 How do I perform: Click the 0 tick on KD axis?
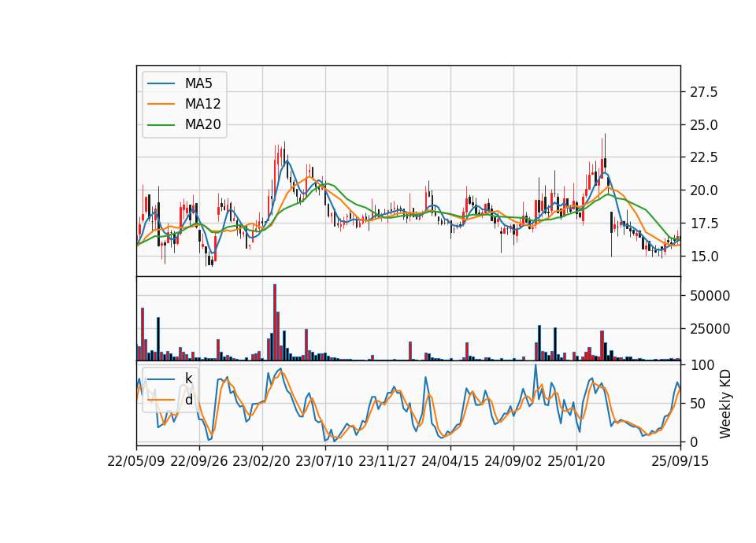coord(694,441)
